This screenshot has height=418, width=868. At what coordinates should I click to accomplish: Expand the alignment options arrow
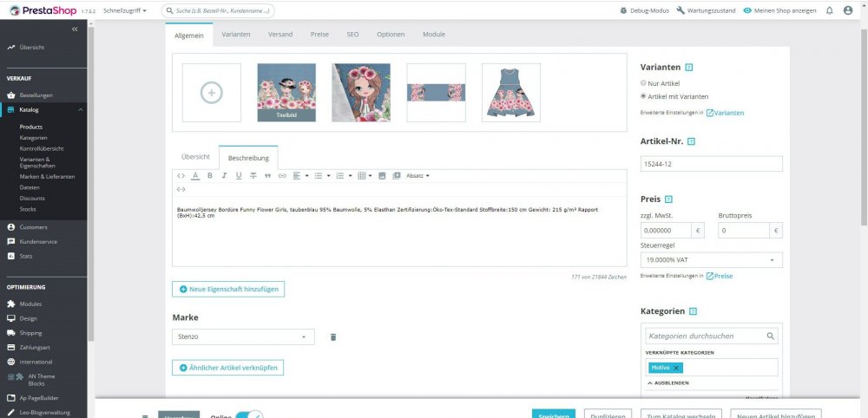pyautogui.click(x=306, y=176)
